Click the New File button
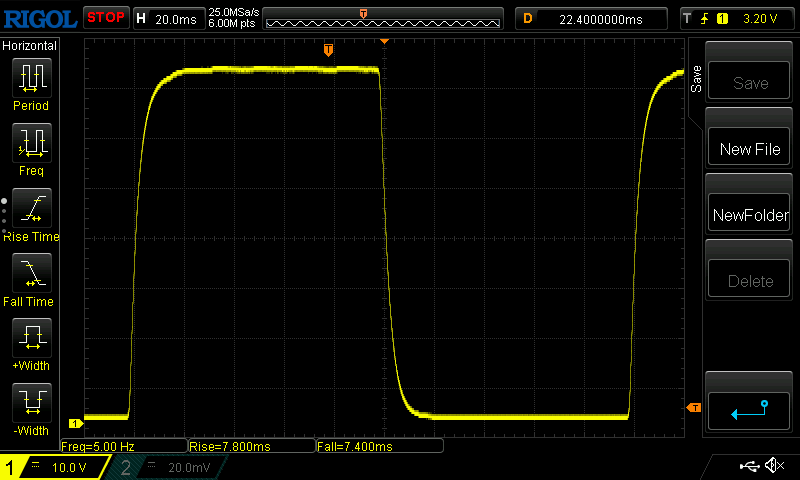800x480 pixels. click(749, 146)
